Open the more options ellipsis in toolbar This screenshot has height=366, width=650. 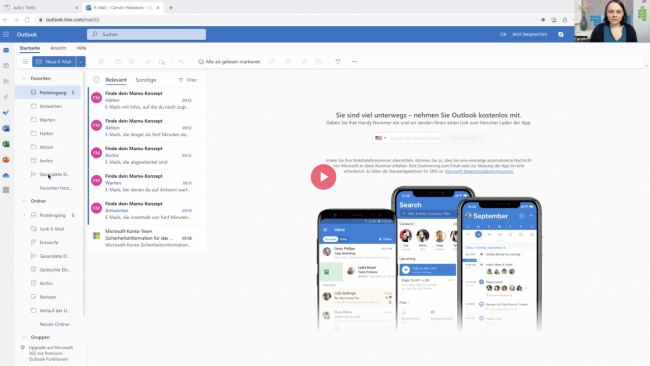click(354, 61)
